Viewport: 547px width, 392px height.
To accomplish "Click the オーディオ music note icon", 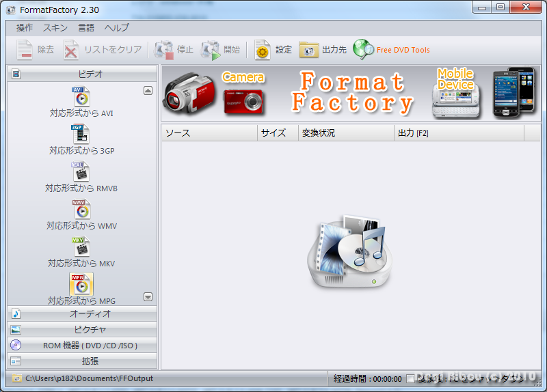I will [x=16, y=313].
